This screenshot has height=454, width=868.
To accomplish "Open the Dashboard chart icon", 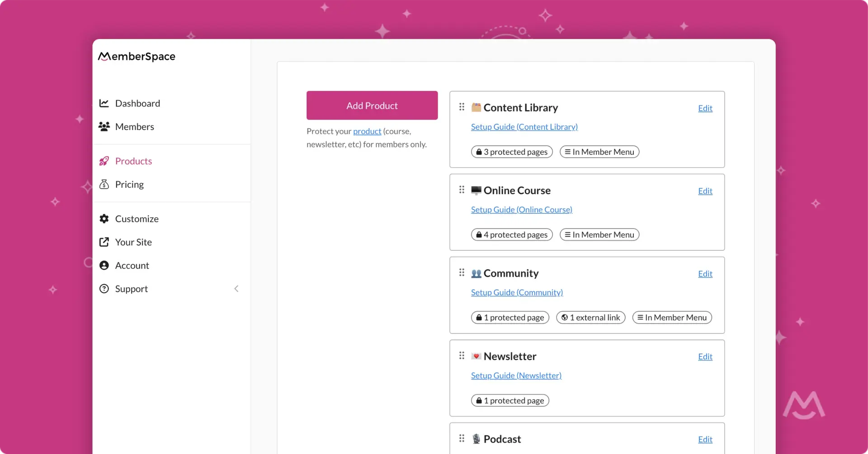I will 104,103.
